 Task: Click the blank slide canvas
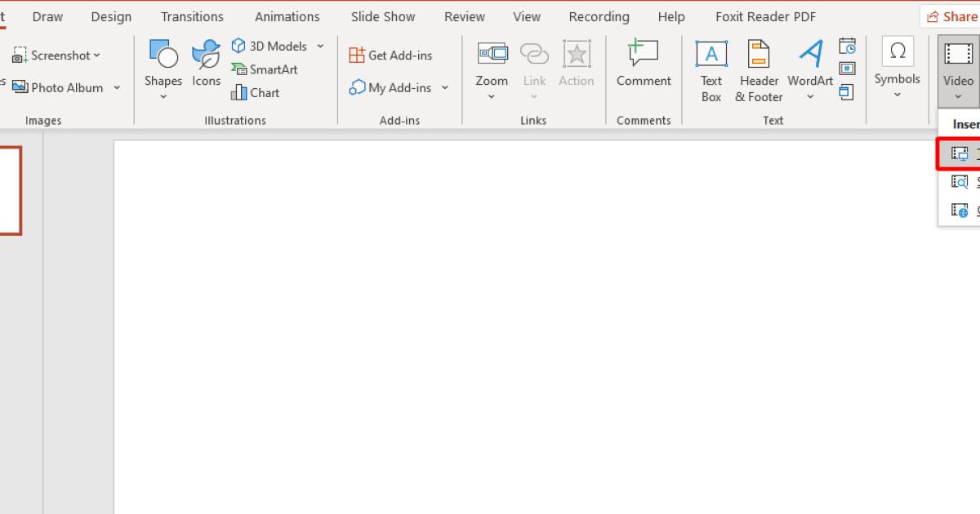pyautogui.click(x=546, y=327)
